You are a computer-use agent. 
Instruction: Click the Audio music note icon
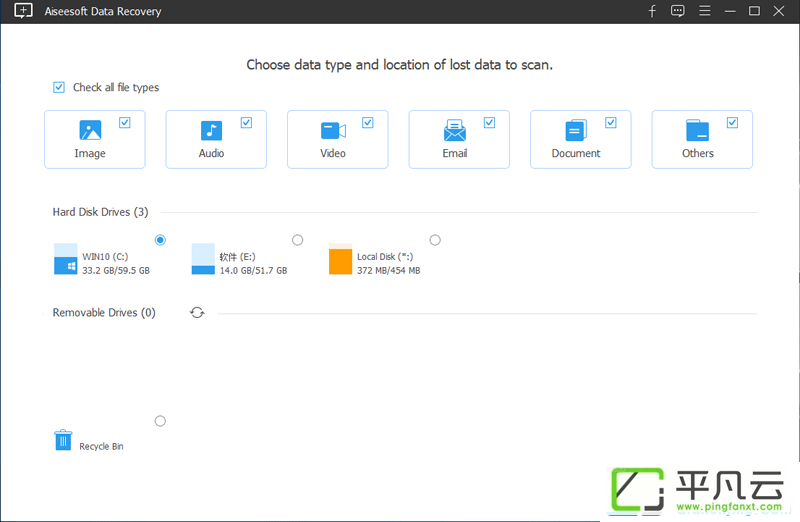click(211, 130)
